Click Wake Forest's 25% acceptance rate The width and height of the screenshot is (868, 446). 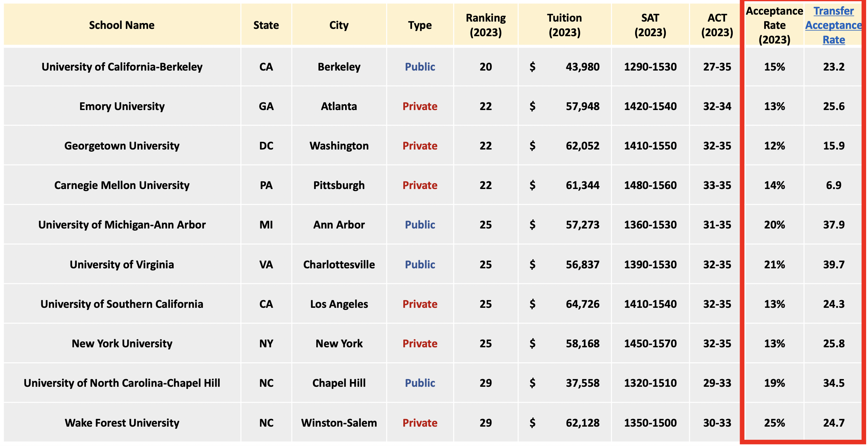point(774,423)
